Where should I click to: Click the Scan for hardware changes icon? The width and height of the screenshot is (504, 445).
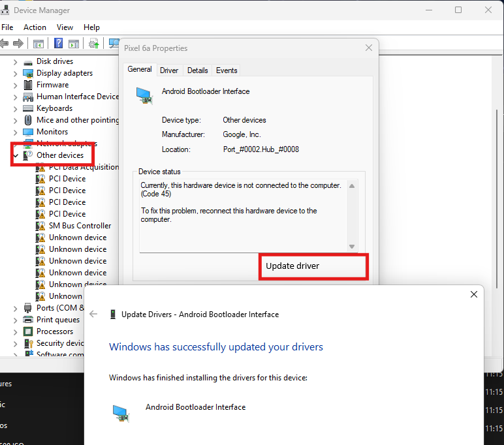tap(114, 43)
